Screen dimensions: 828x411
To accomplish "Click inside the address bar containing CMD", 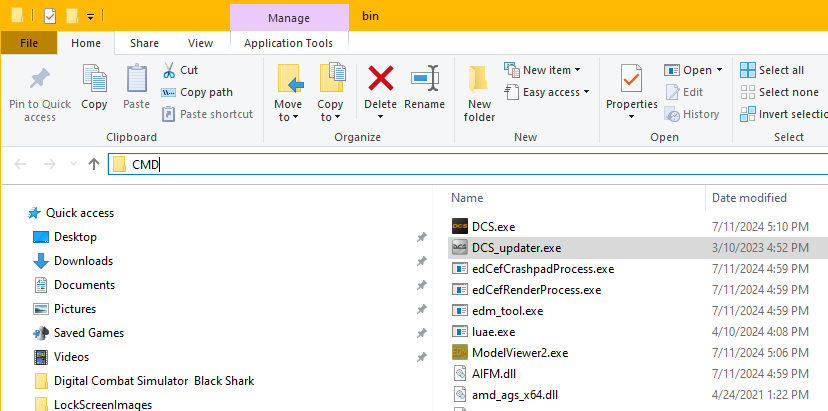I will (468, 164).
